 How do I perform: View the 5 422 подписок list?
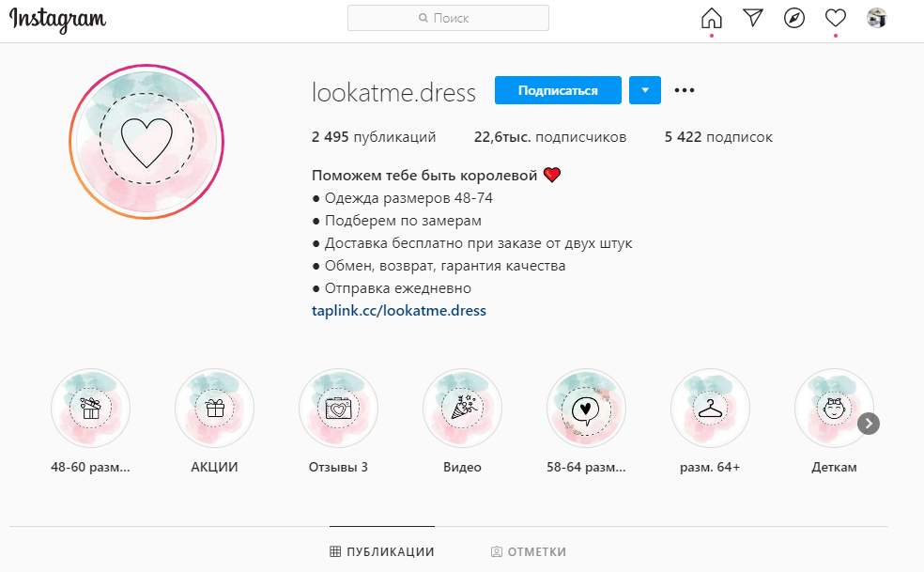pos(718,137)
